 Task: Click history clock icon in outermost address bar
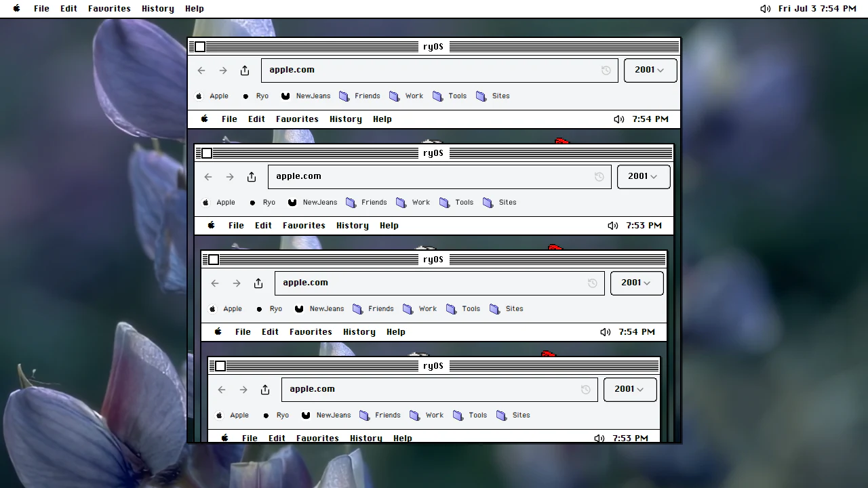[x=606, y=70]
